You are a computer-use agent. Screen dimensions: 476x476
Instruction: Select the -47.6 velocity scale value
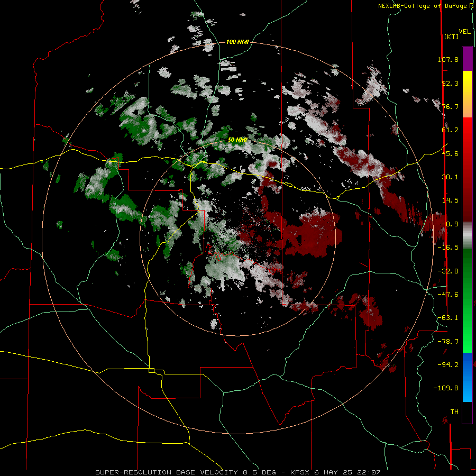pos(448,295)
